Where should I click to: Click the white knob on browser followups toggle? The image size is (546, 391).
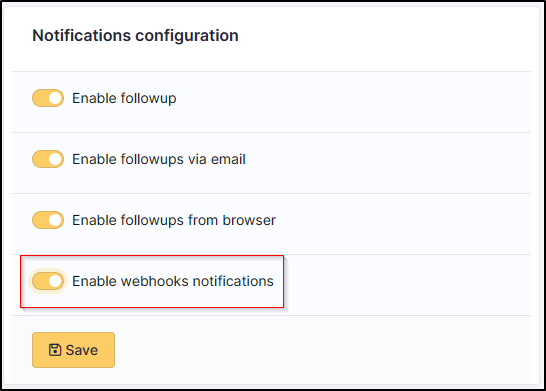pos(55,220)
